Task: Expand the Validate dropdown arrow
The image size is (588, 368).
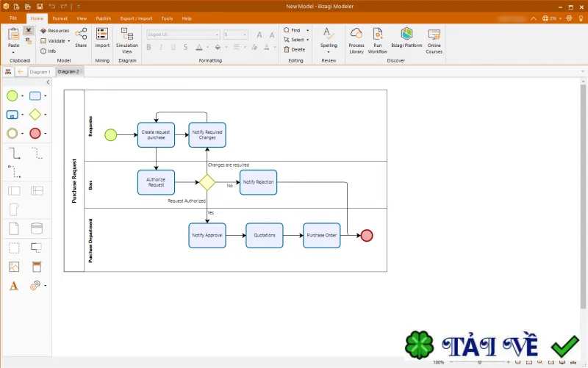Action: [x=69, y=41]
